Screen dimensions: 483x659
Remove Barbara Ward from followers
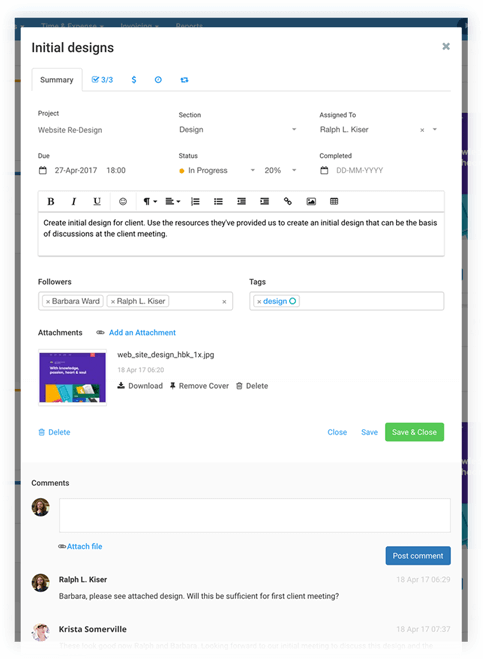tap(48, 302)
